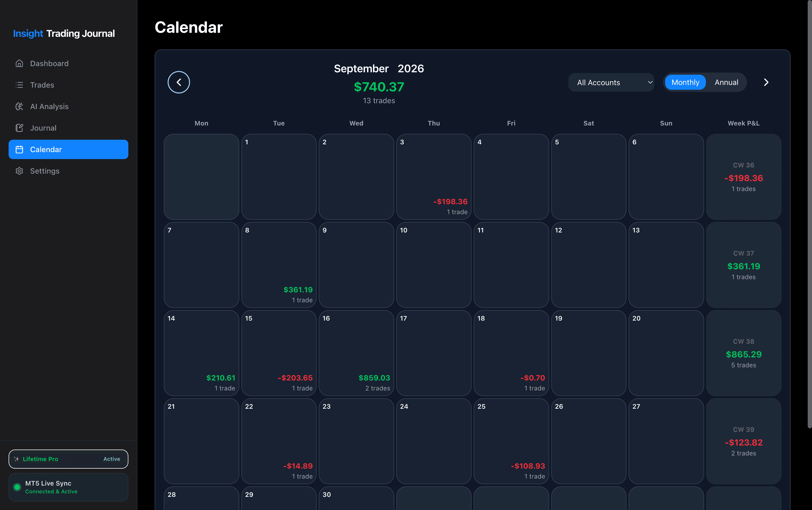Click the "13 trades" monthly count
The width and height of the screenshot is (812, 510).
[379, 101]
